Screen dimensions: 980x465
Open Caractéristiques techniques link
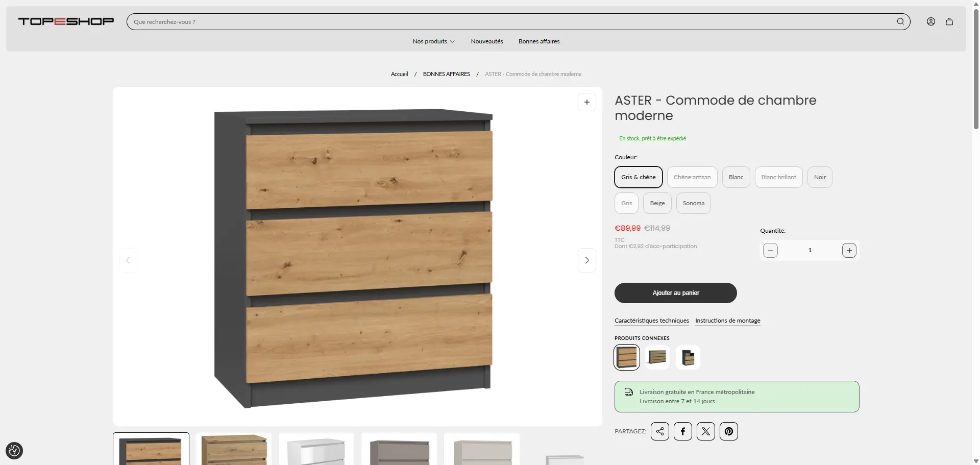point(652,321)
